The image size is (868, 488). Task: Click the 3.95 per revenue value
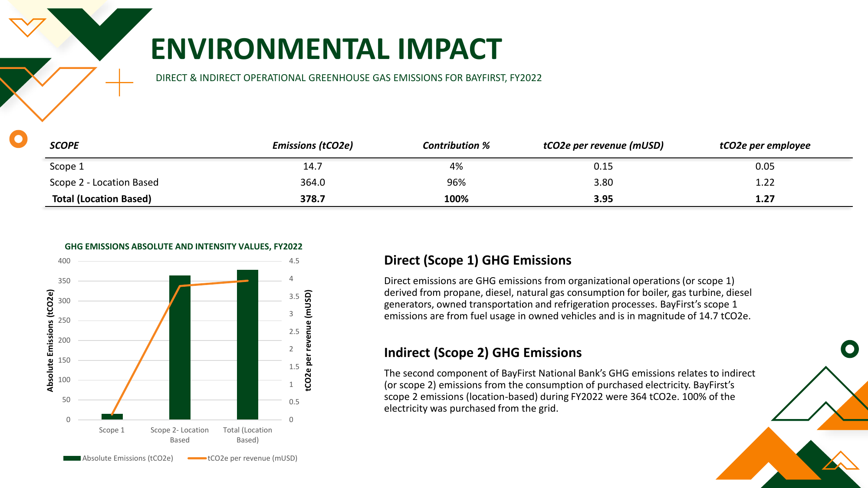pos(603,199)
